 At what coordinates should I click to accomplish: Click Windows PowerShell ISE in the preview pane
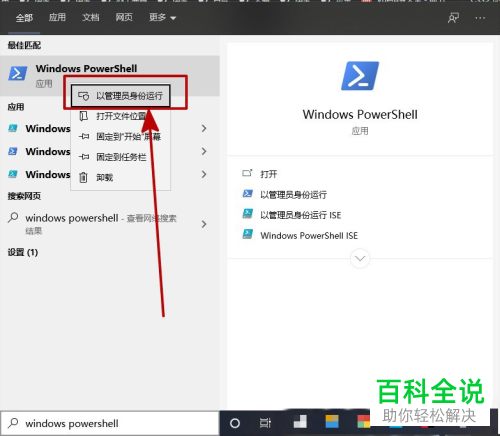(x=309, y=236)
